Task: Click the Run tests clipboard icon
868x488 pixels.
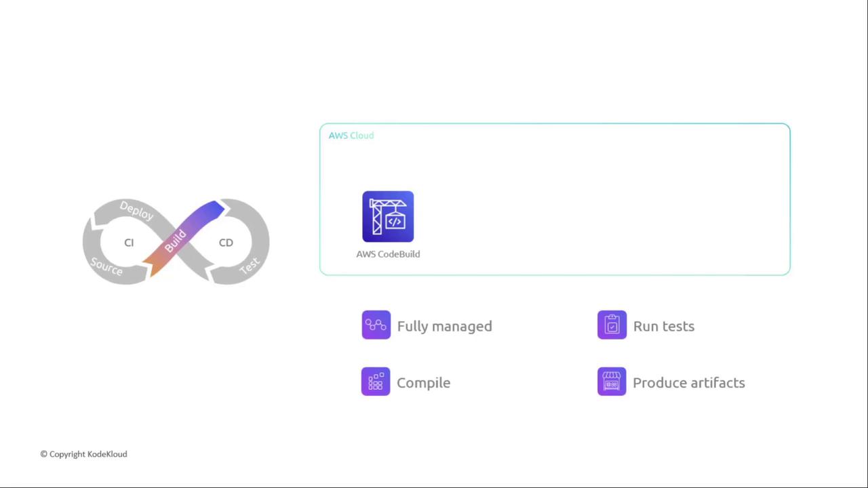Action: click(x=612, y=325)
